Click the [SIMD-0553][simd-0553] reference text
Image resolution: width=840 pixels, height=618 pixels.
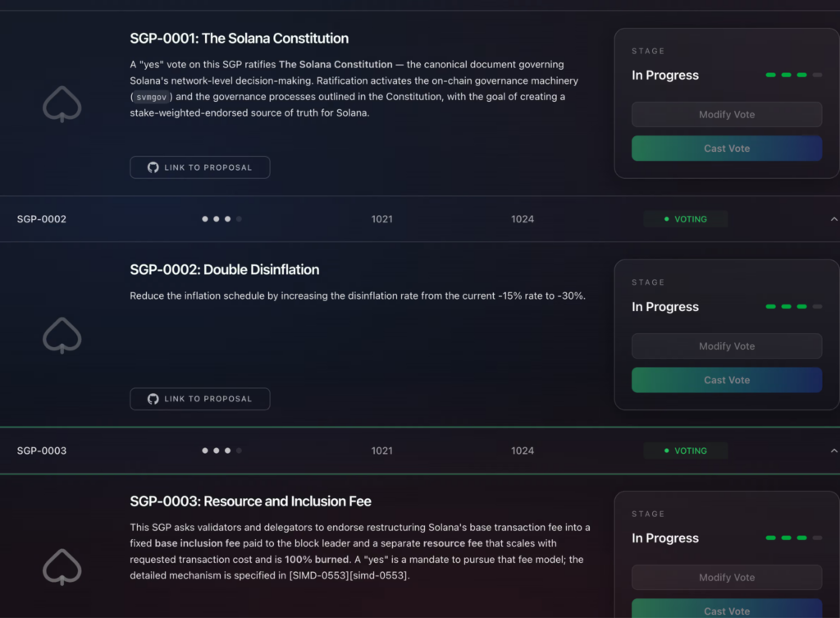tap(349, 575)
